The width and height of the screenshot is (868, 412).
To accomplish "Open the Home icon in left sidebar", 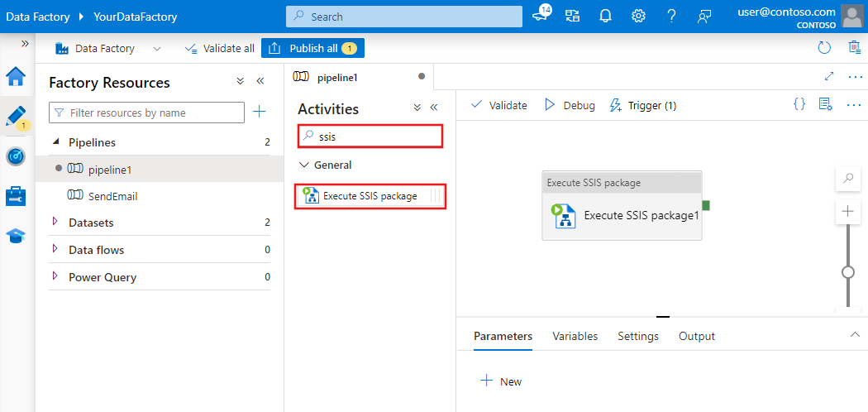I will point(16,78).
